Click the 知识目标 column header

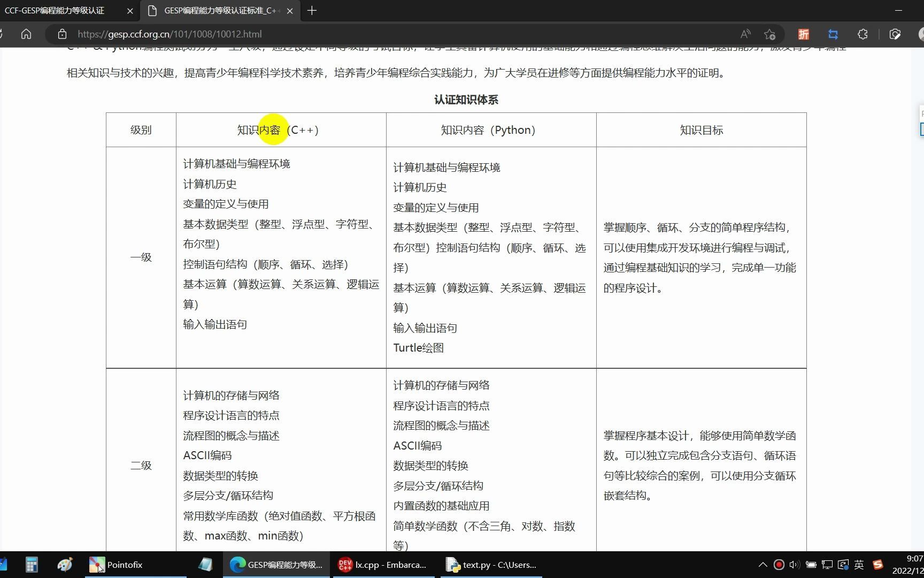702,130
